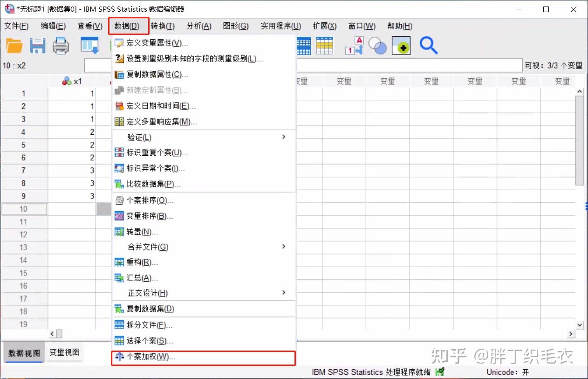Click the vertical scrollbar down arrow
This screenshot has width=588, height=379.
[x=580, y=325]
